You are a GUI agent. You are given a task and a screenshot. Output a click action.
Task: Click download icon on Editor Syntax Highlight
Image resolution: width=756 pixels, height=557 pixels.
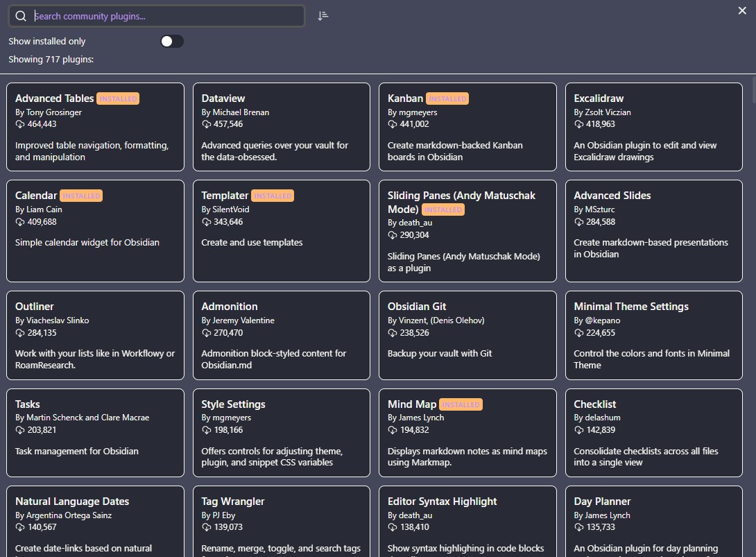(393, 528)
